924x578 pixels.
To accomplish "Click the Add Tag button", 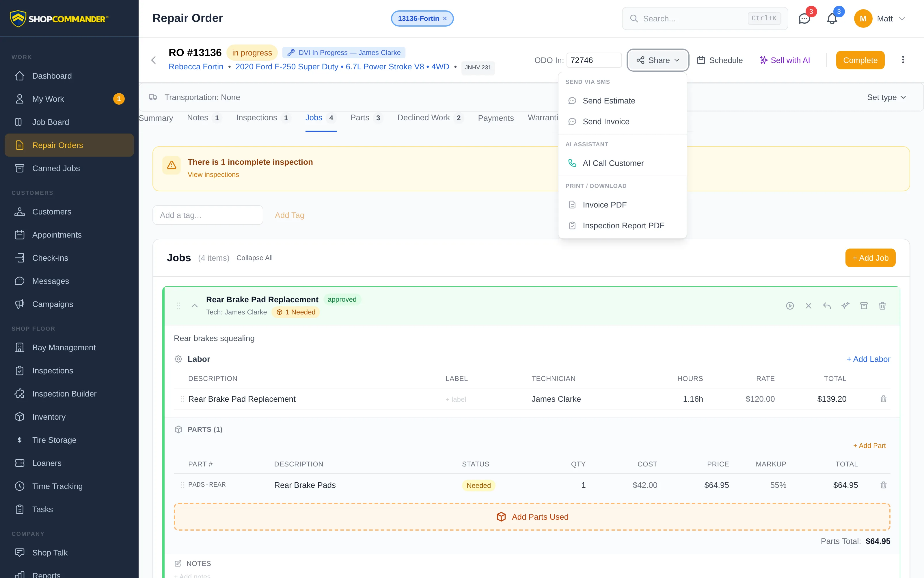I will point(289,215).
